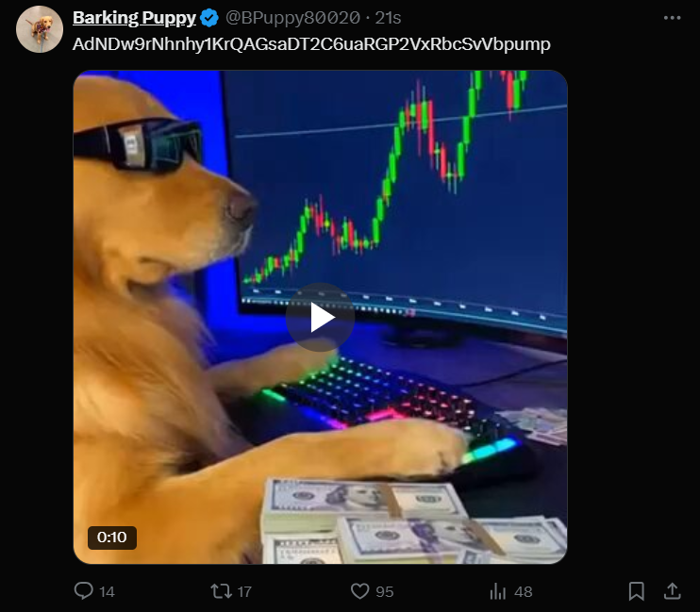Click the contract address post text
The image size is (700, 612).
pyautogui.click(x=311, y=44)
